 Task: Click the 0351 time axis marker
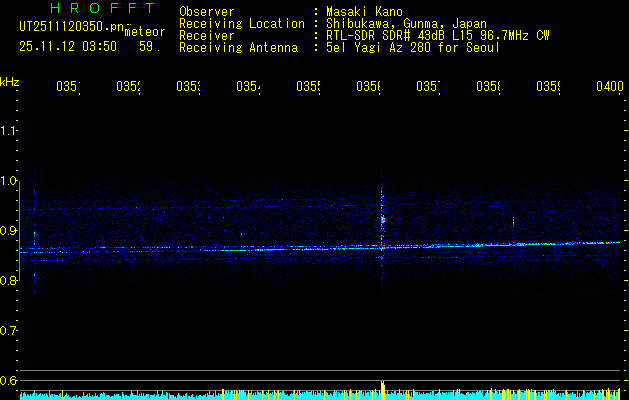click(x=68, y=86)
